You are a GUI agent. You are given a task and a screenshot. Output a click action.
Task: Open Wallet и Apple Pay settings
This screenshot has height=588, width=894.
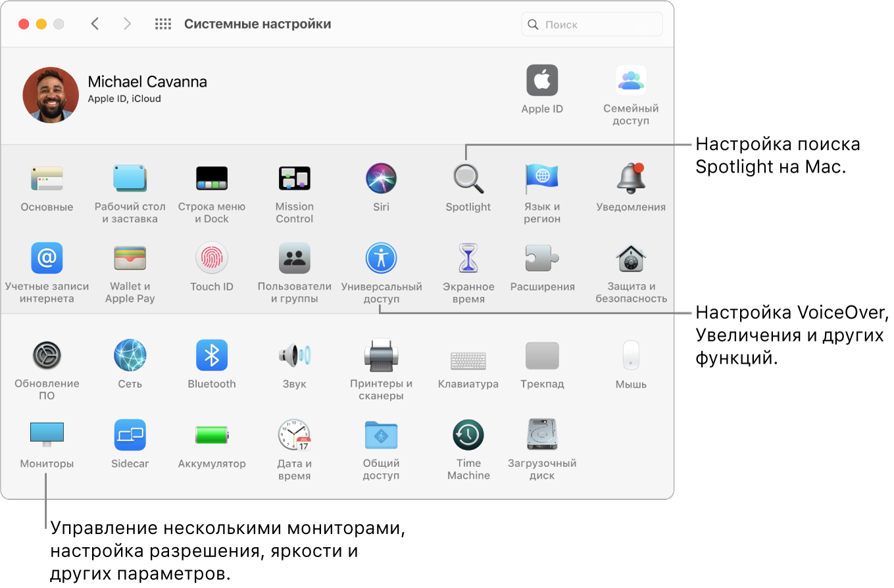point(130,258)
